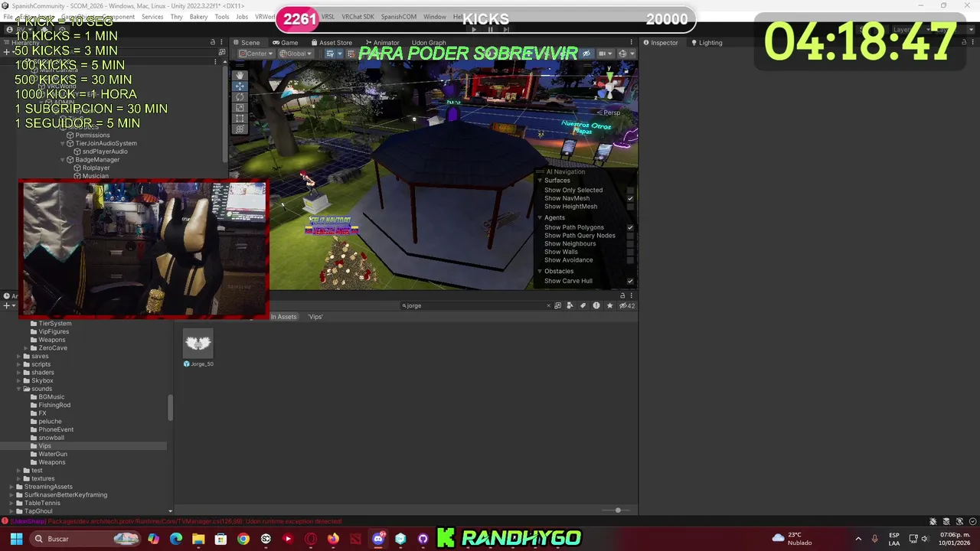Open File Explorer from the taskbar
The height and width of the screenshot is (551, 980).
click(198, 539)
